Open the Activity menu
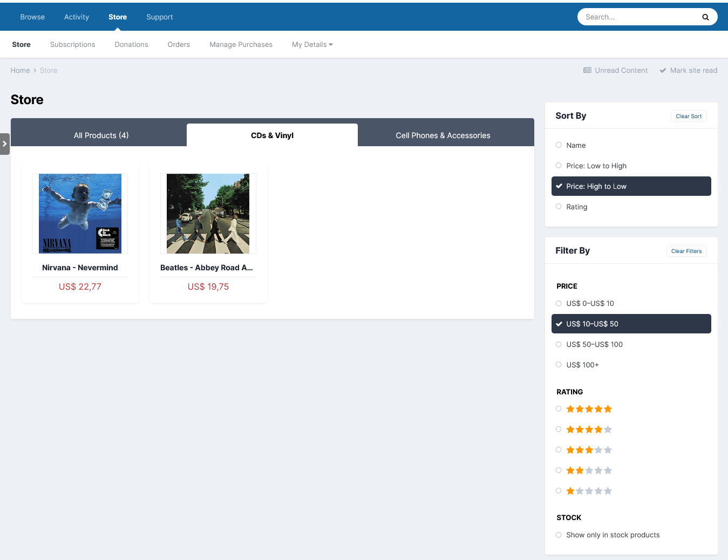The image size is (728, 560). [x=77, y=17]
